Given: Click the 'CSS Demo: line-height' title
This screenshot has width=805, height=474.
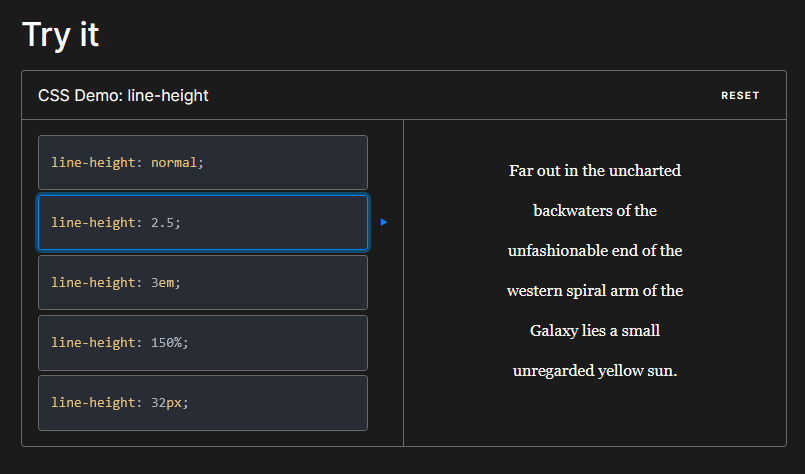Looking at the screenshot, I should click(123, 96).
